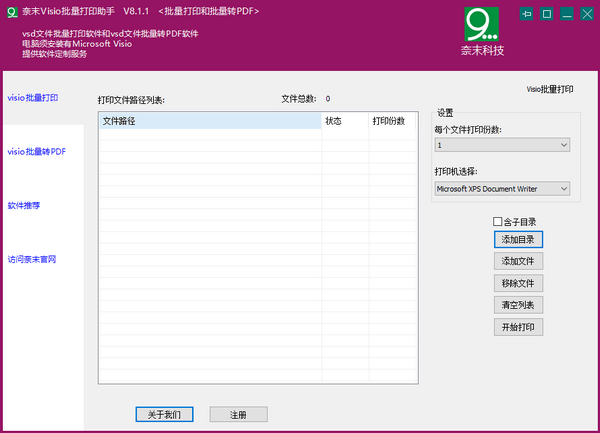
Task: Start printing with 开始打印 button
Action: click(518, 327)
